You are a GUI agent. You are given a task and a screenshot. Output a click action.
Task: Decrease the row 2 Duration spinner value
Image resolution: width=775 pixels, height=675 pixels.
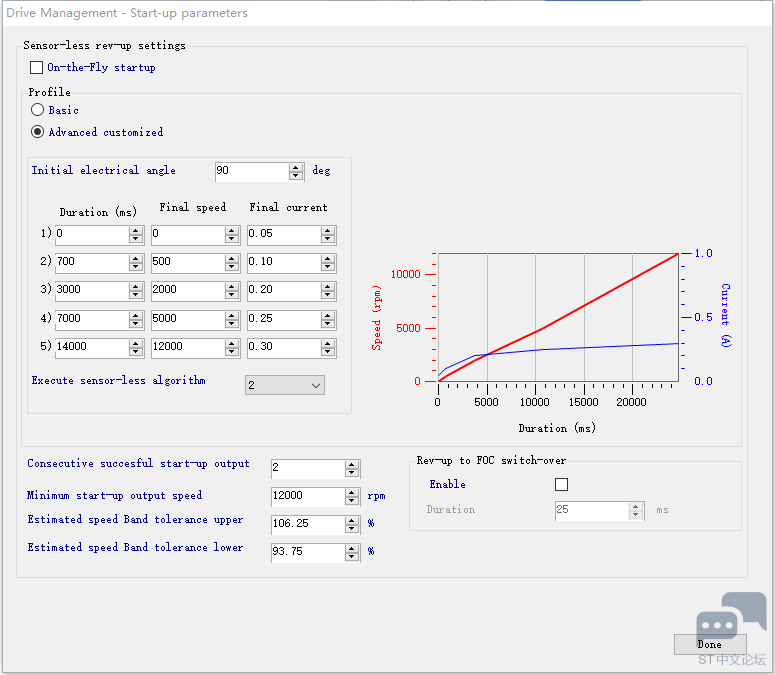(x=136, y=267)
